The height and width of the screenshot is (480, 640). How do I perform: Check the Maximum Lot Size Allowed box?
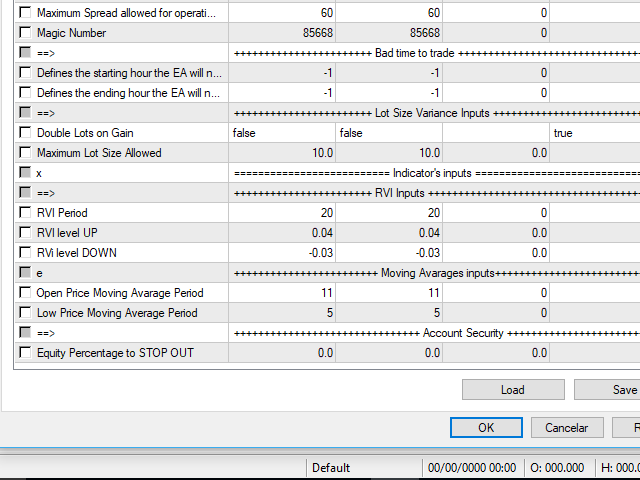pyautogui.click(x=25, y=153)
